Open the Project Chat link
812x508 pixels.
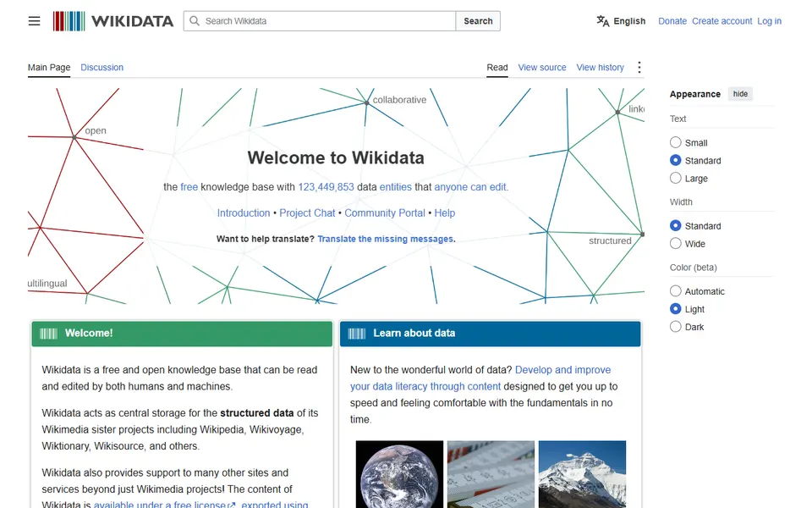pyautogui.click(x=307, y=213)
